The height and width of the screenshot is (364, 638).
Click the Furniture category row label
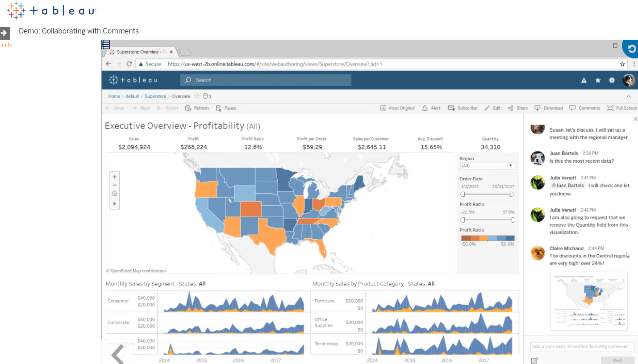click(x=324, y=301)
